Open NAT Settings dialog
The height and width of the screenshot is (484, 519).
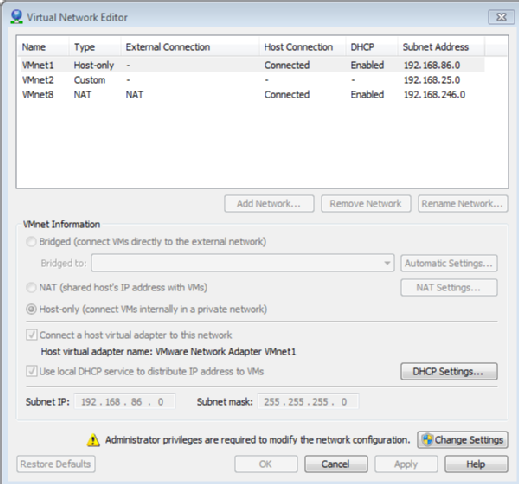click(449, 287)
